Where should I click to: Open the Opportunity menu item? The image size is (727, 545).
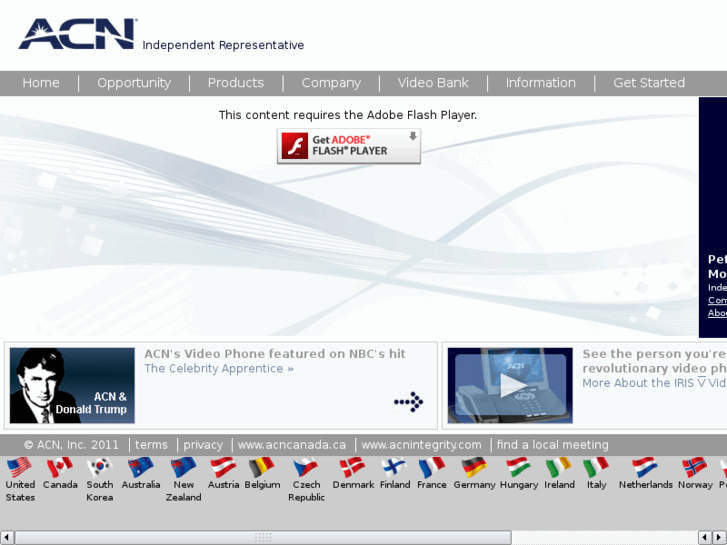pos(134,83)
